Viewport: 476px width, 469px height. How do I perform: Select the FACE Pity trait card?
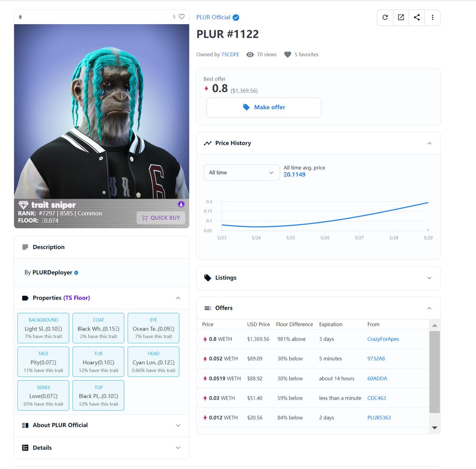tap(43, 362)
